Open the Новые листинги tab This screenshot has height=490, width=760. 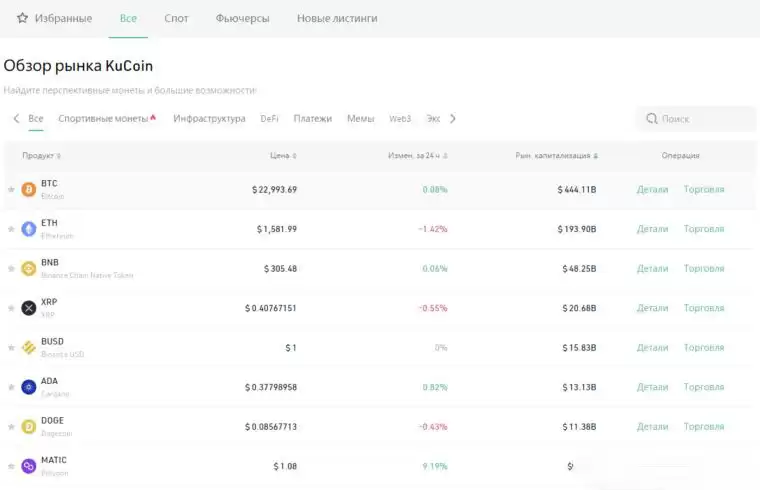[x=337, y=18]
